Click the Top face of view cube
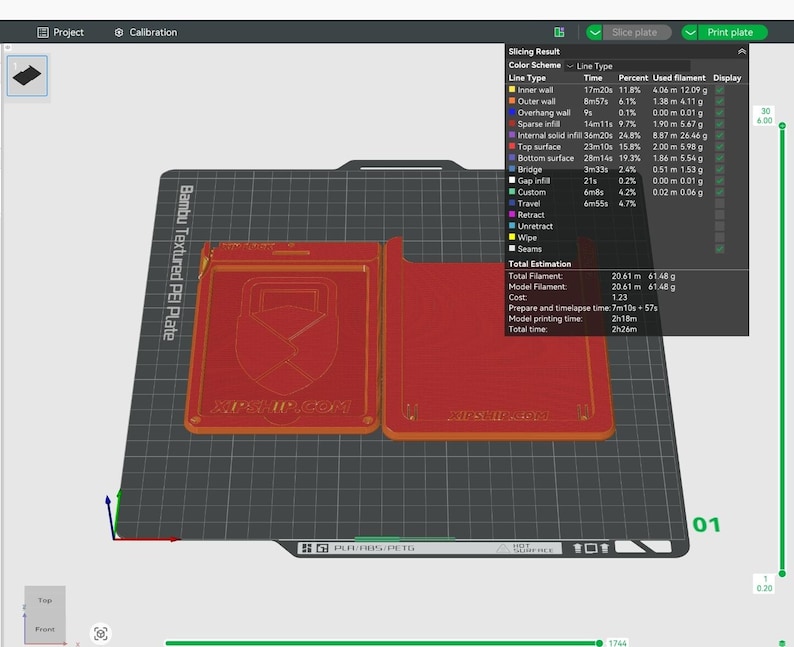This screenshot has height=647, width=794. tap(45, 600)
